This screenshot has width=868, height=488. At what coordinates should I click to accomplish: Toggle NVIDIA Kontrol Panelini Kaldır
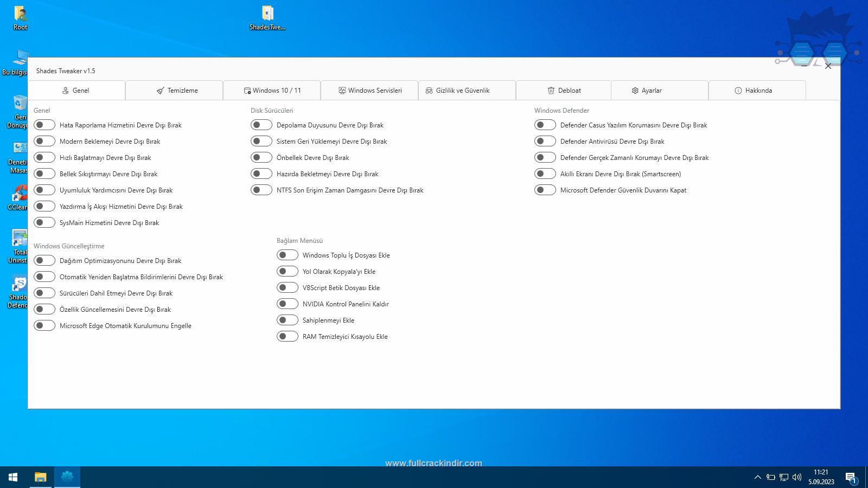288,304
